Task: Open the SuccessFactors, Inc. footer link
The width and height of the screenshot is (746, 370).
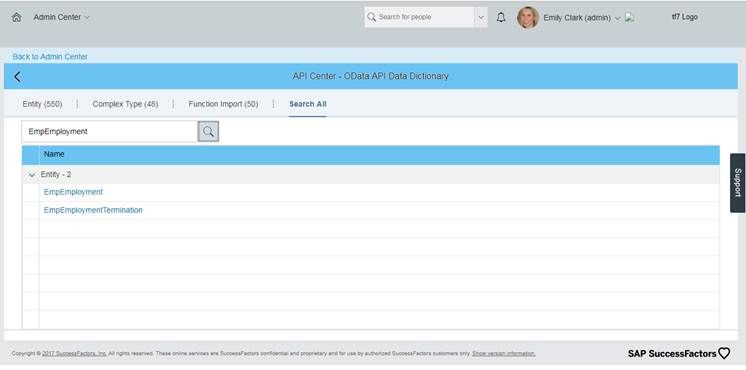Action: [74, 354]
